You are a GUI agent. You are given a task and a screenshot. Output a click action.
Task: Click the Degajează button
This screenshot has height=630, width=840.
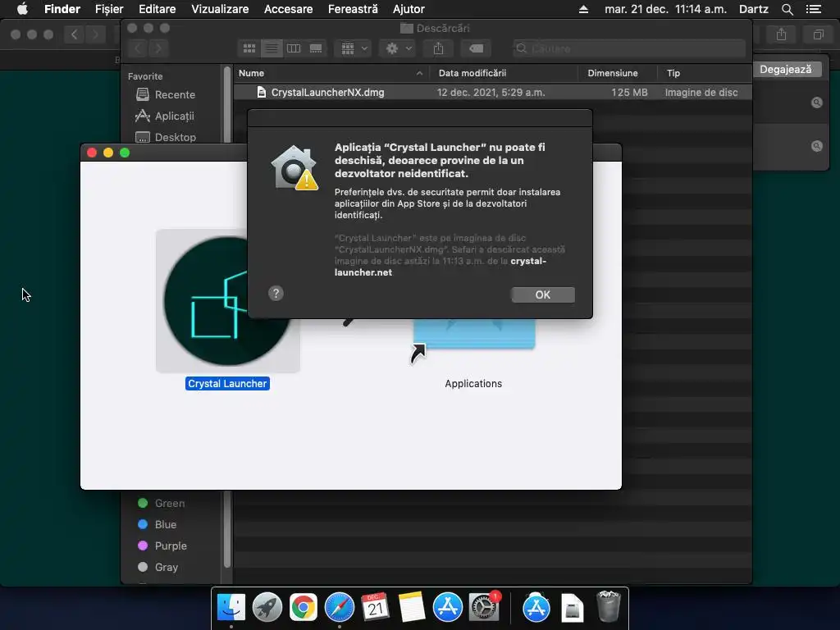coord(785,69)
